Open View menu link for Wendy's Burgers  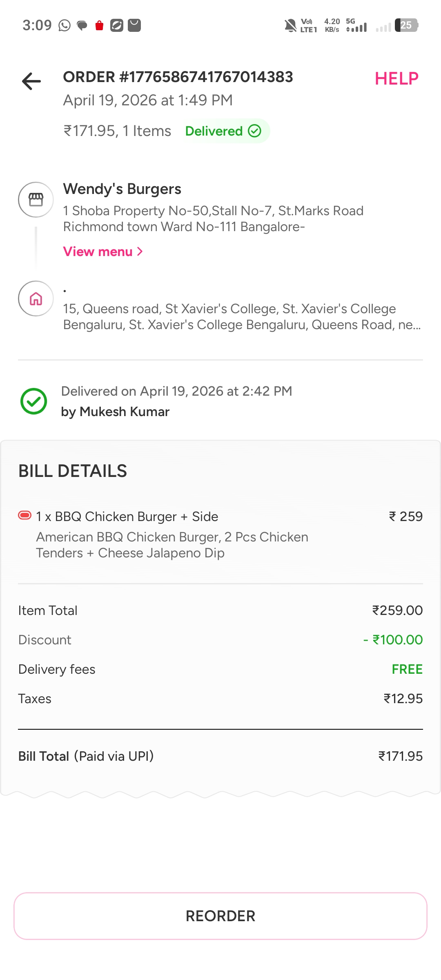(98, 252)
